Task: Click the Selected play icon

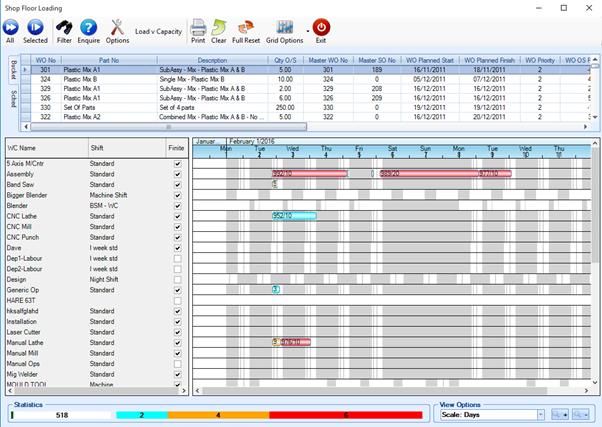Action: [35, 27]
